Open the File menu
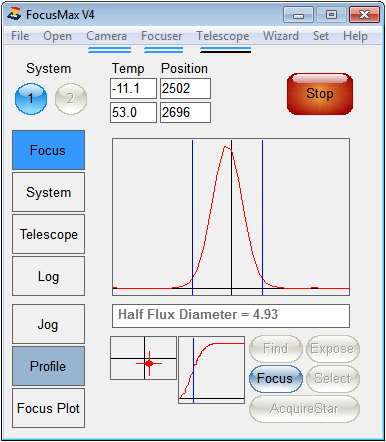This screenshot has height=442, width=386. [20, 36]
